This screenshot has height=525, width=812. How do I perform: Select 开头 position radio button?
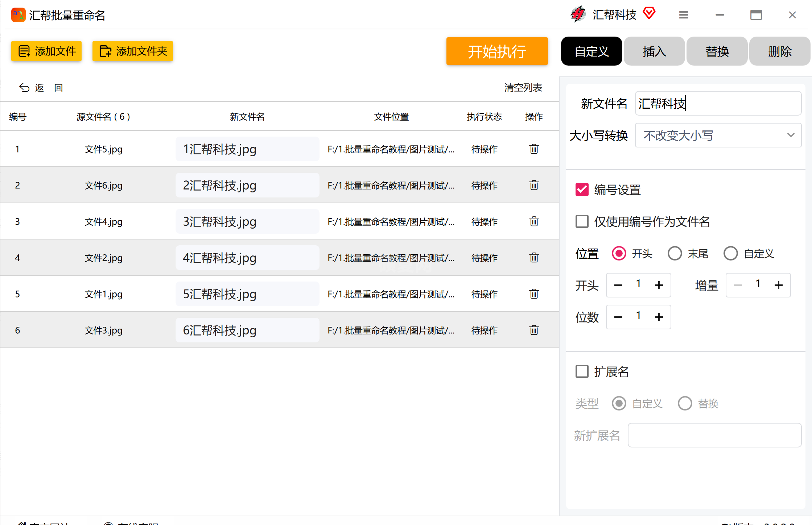coord(619,253)
